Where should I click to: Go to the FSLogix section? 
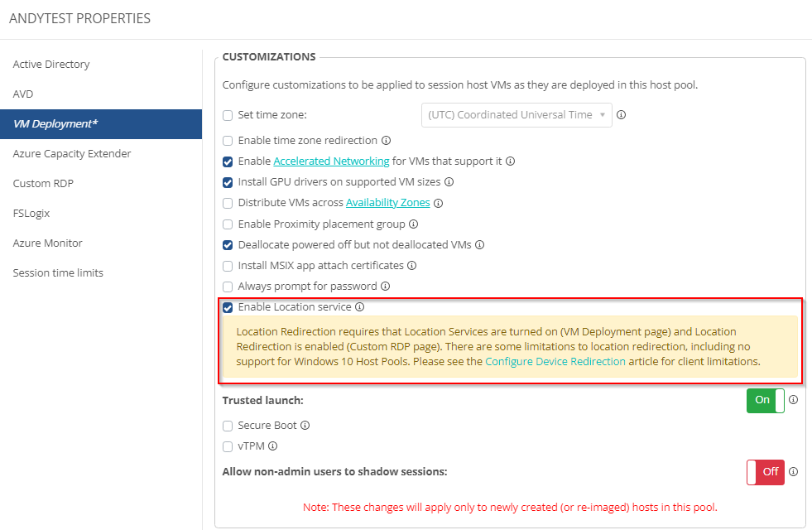coord(31,213)
